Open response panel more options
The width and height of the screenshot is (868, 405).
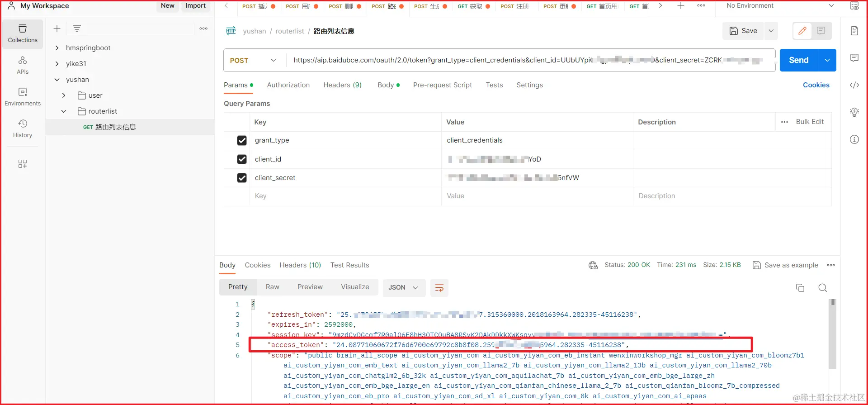coord(831,265)
